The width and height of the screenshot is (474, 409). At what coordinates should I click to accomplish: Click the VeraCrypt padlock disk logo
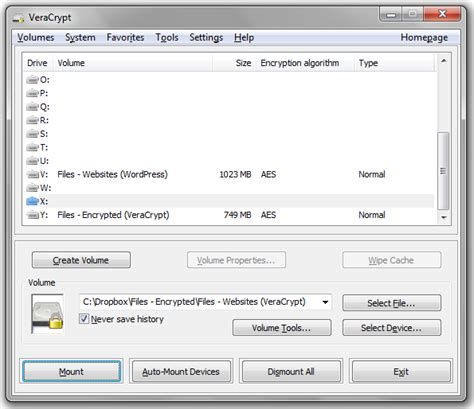pyautogui.click(x=47, y=314)
